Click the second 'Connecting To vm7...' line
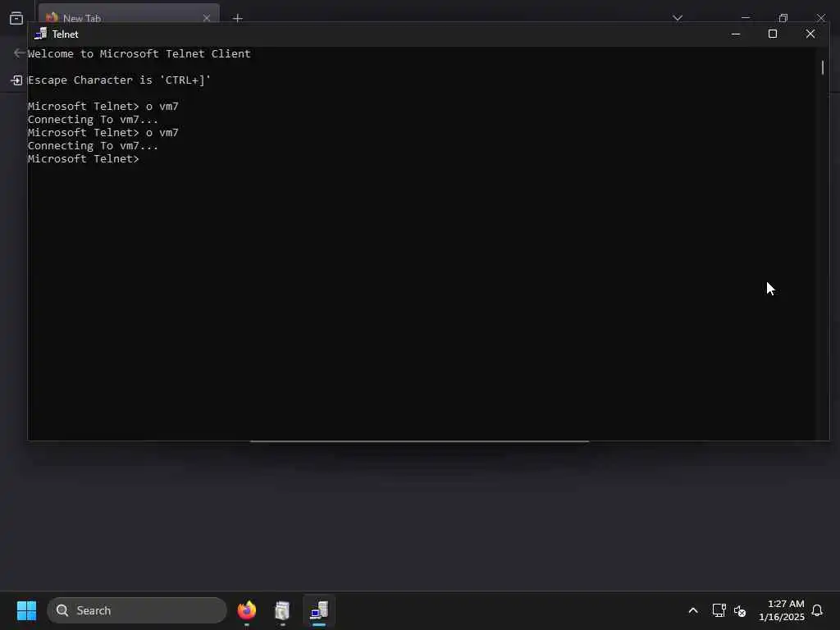The width and height of the screenshot is (840, 630). tap(93, 146)
